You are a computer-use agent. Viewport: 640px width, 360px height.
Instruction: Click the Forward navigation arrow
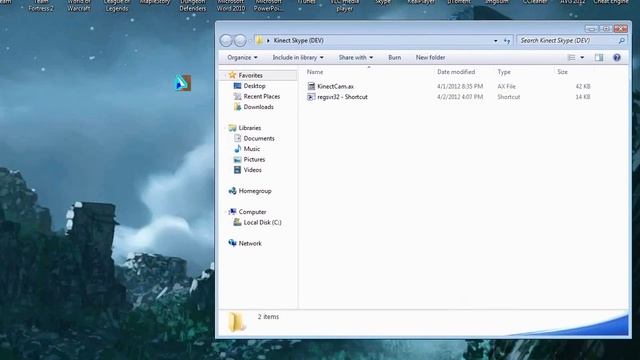(x=240, y=40)
